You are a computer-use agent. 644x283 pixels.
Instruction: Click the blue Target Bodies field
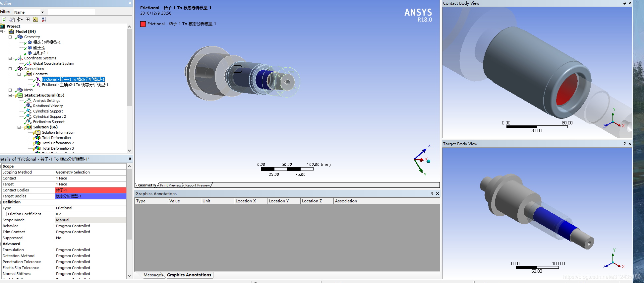(x=90, y=196)
